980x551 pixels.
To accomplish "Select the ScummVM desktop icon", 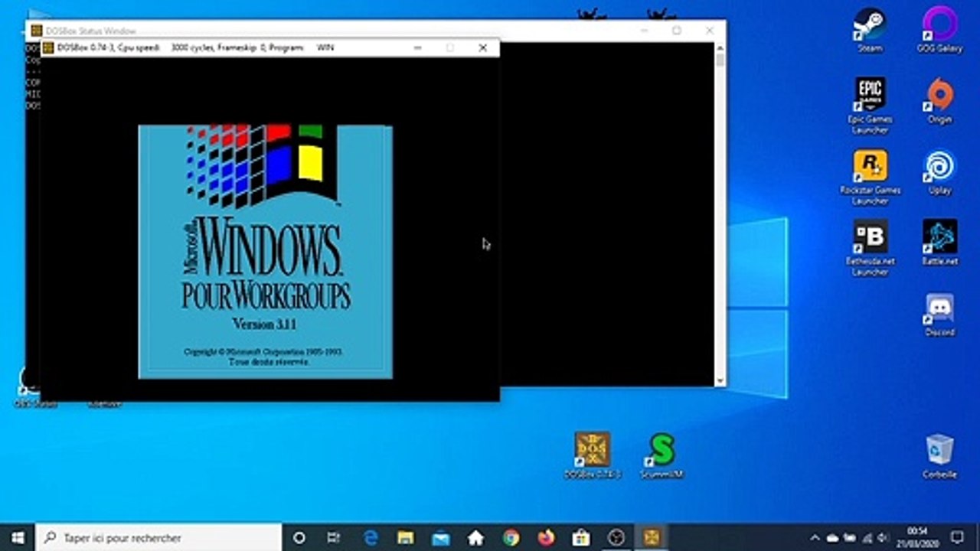I will coord(662,455).
